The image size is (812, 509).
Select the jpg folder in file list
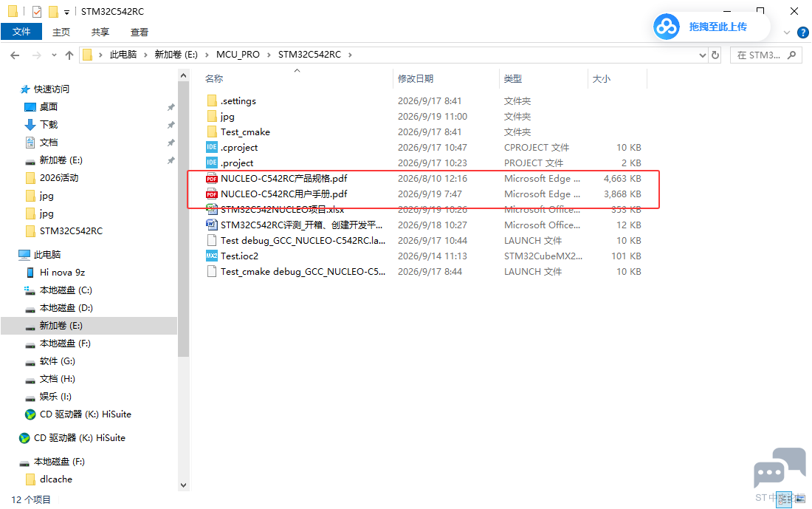[x=221, y=117]
